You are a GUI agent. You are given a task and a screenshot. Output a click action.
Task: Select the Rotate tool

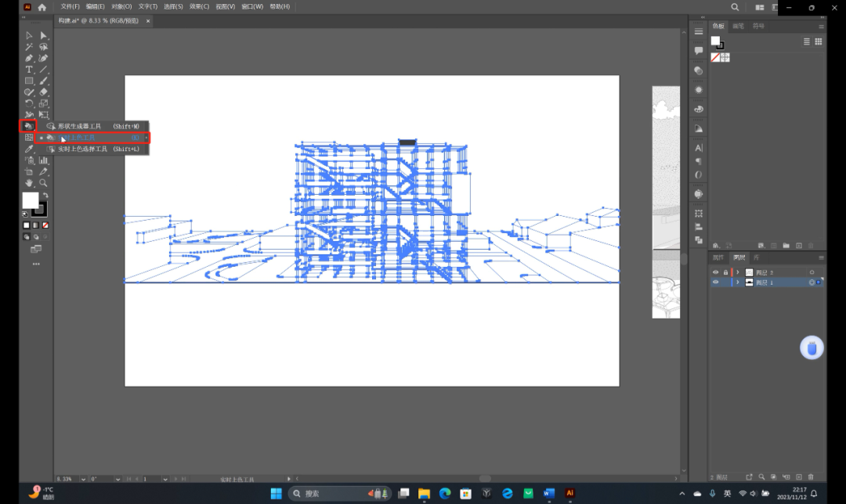click(x=29, y=103)
